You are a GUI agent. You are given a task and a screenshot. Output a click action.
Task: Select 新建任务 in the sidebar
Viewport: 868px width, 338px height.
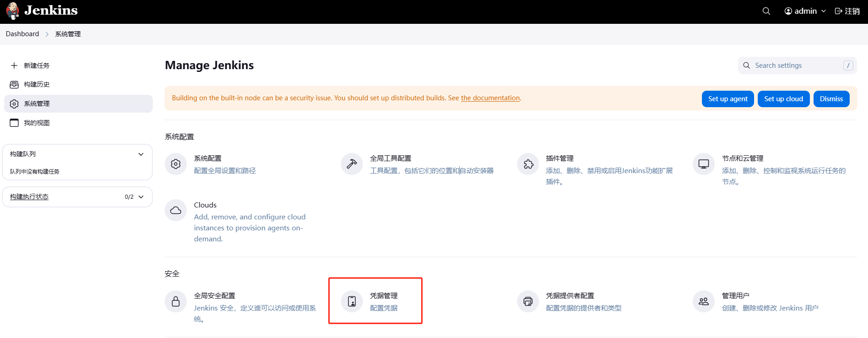pyautogui.click(x=78, y=65)
